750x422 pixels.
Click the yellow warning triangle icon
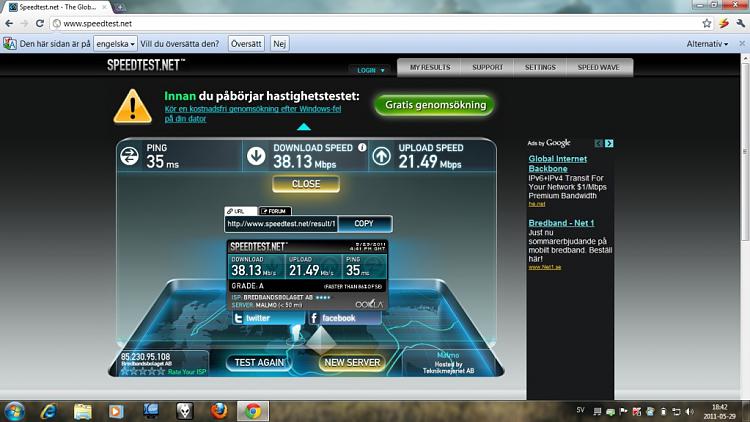click(132, 106)
